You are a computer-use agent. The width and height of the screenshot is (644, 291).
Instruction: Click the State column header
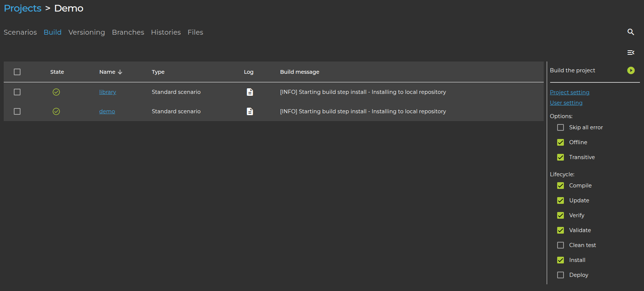pos(57,72)
